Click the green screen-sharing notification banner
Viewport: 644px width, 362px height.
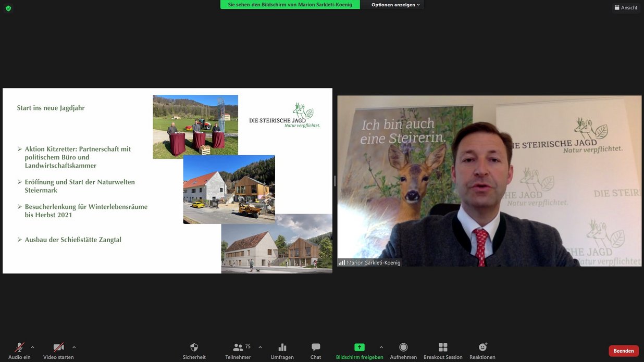[x=290, y=5]
